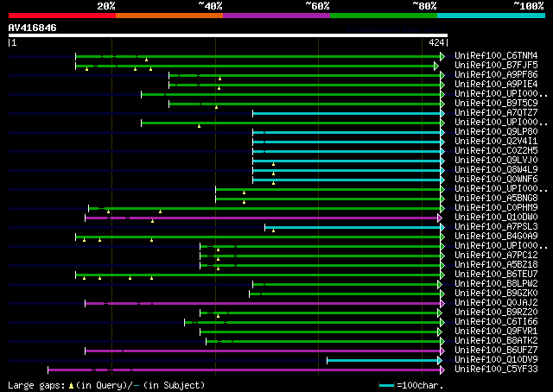
Task: Open the UniRef100_A9PIE4 hit label
Action: coord(496,85)
